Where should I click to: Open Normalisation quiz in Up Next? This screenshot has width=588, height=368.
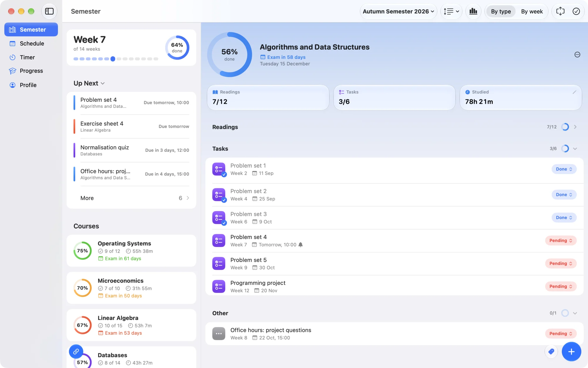(x=131, y=150)
